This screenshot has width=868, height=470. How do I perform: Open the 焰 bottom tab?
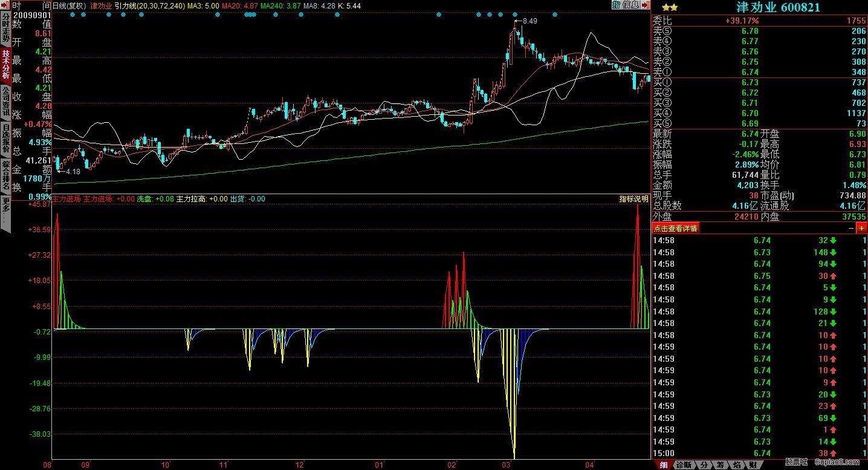pyautogui.click(x=736, y=465)
